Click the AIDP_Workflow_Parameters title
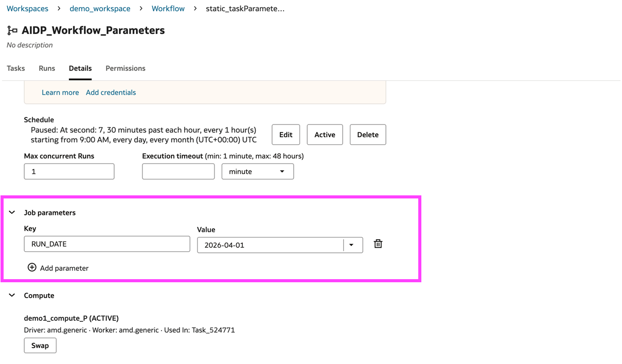622x364 pixels. 93,30
